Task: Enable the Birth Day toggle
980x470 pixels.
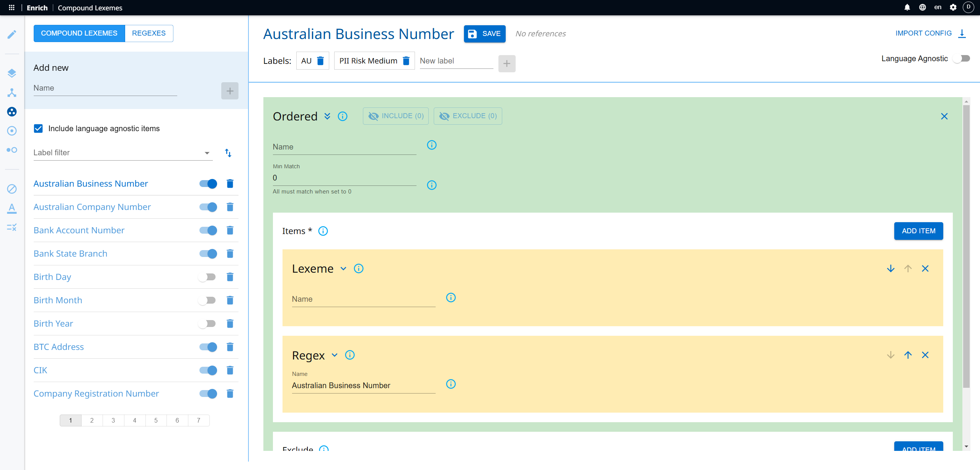Action: 207,277
